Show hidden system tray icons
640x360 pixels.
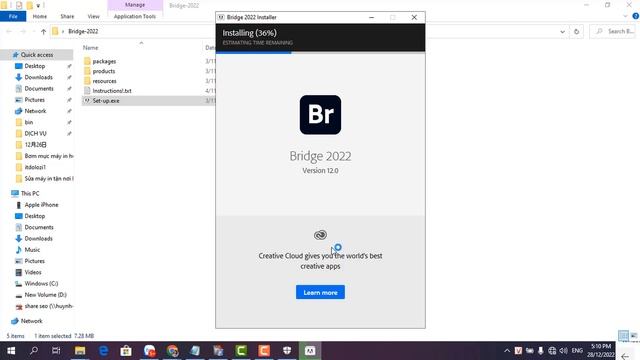click(507, 351)
